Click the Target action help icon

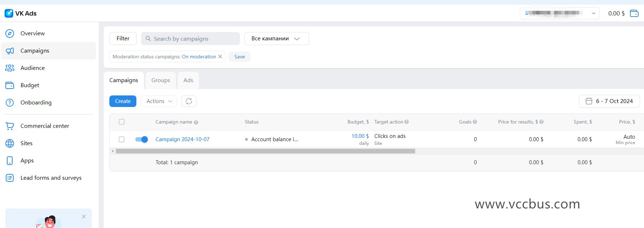(x=407, y=122)
